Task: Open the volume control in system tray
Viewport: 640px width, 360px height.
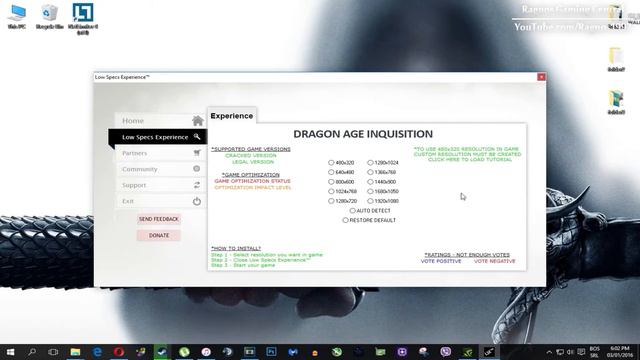Action: click(x=570, y=352)
